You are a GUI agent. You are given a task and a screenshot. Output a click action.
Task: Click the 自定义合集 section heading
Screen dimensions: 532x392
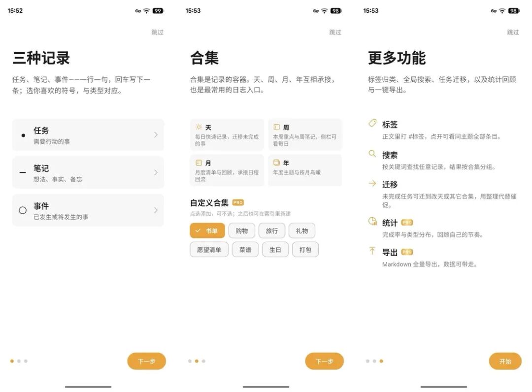click(209, 203)
